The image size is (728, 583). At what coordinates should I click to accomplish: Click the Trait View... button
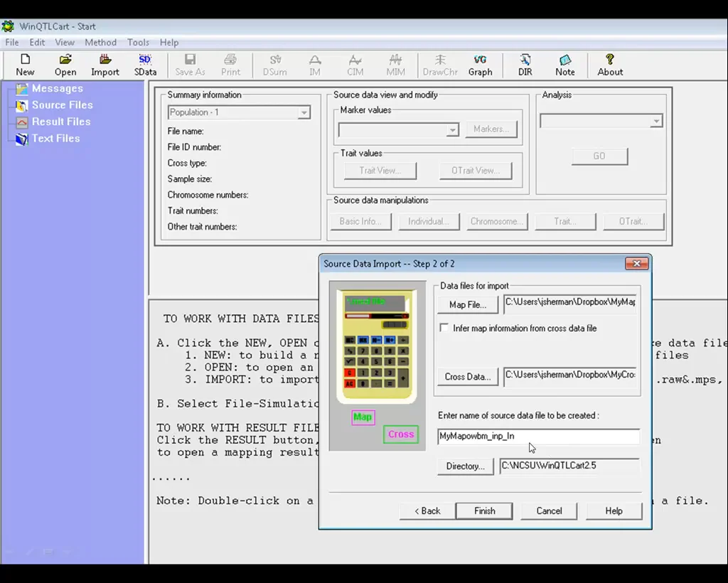point(380,171)
